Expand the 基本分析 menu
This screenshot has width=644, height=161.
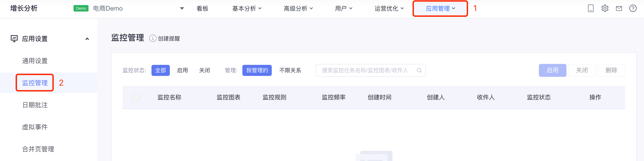(247, 9)
